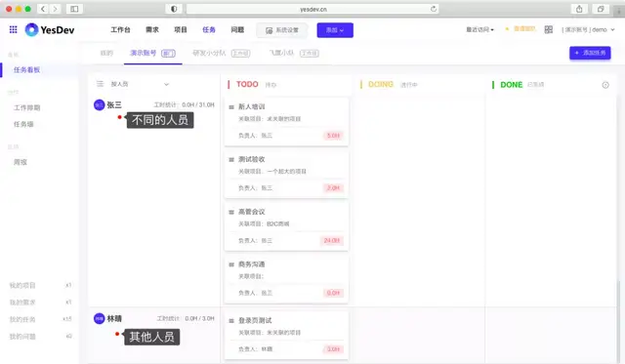The height and width of the screenshot is (364, 625).
Task: Click the 3.0H hours badge
Action: [333, 349]
